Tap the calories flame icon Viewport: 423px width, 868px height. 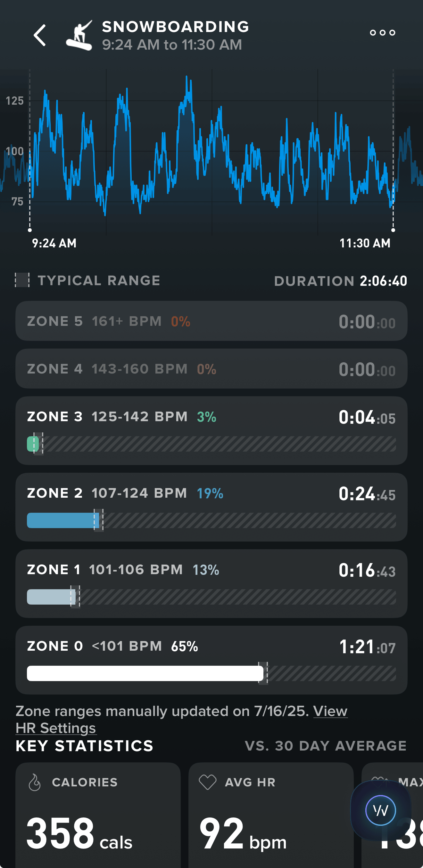click(34, 782)
